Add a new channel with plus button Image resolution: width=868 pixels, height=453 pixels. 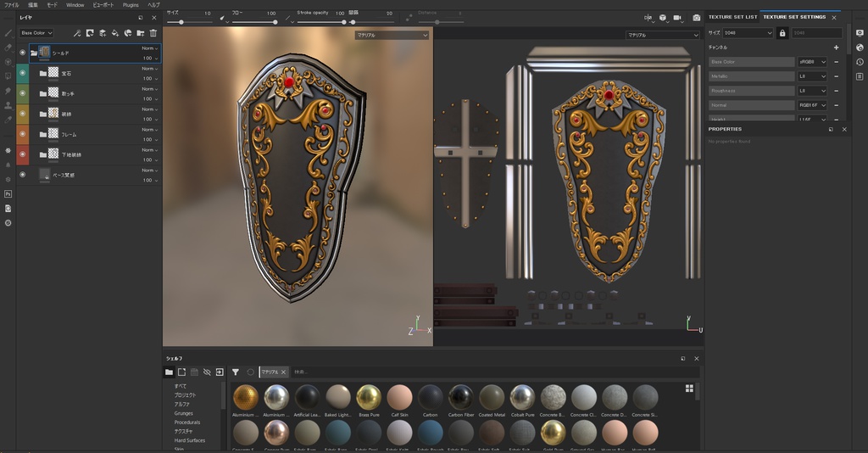point(836,48)
